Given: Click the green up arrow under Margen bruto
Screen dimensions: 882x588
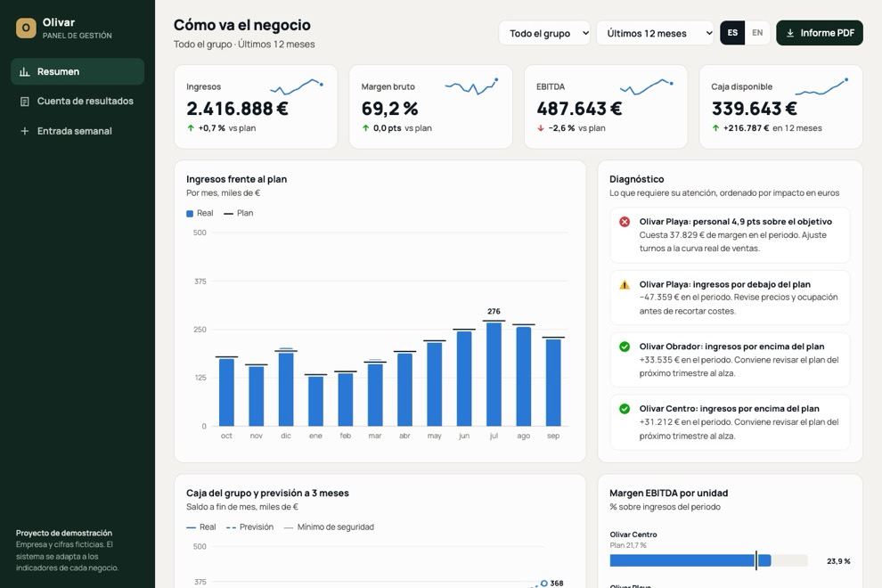Looking at the screenshot, I should click(x=365, y=128).
